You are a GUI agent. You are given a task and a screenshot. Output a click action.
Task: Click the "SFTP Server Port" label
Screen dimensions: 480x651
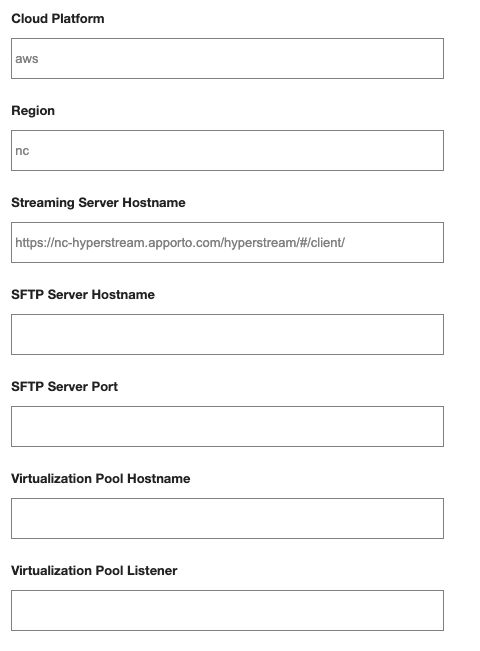(x=64, y=387)
